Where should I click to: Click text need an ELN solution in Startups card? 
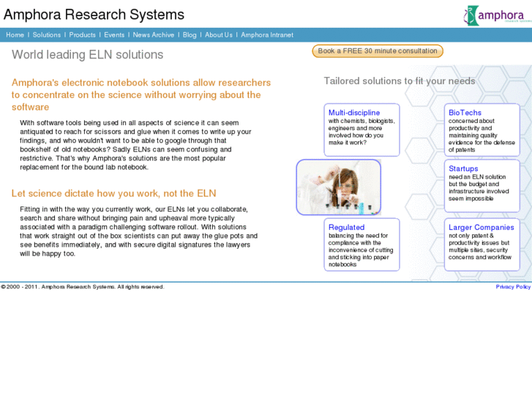point(479,187)
